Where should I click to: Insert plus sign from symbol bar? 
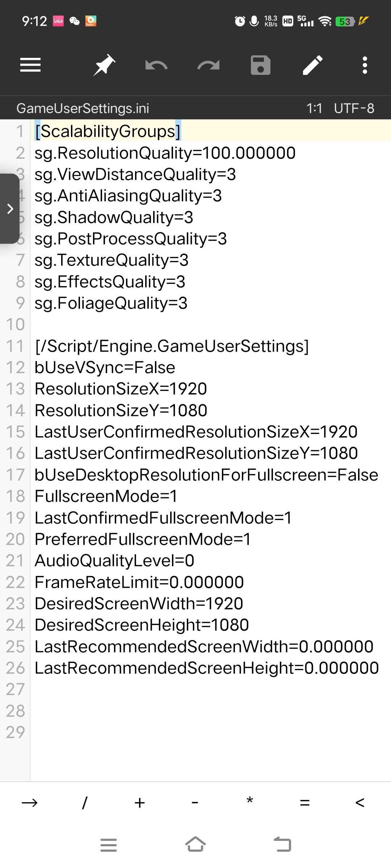click(x=140, y=803)
